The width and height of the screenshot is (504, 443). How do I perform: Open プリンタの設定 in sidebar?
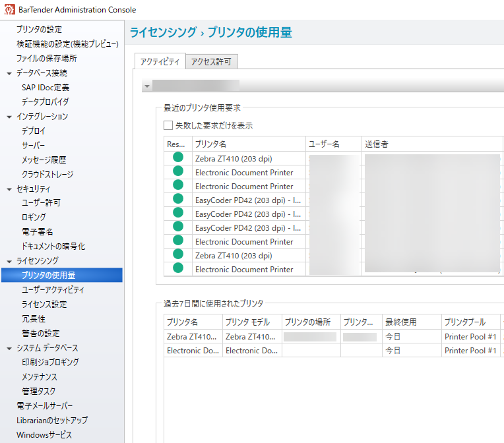click(39, 29)
